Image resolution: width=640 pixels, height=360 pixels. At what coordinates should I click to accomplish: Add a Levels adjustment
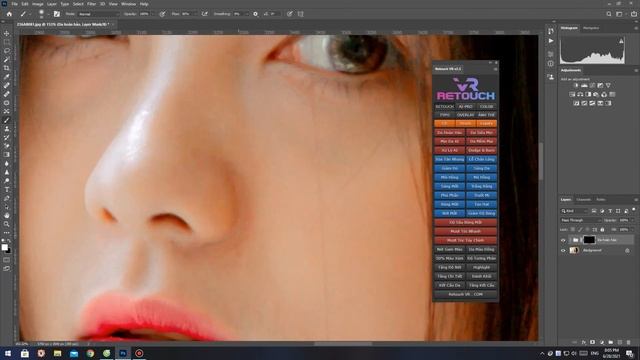[584, 85]
